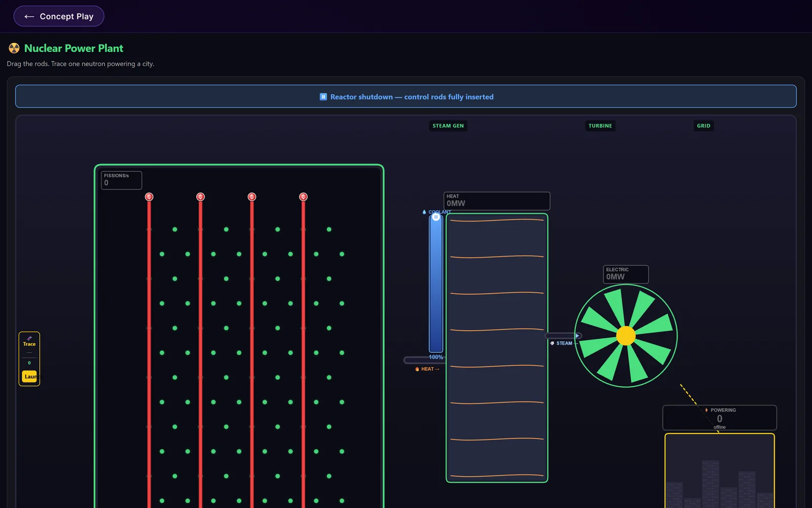Click the second control rod's red handle
This screenshot has width=812, height=508.
[200, 197]
